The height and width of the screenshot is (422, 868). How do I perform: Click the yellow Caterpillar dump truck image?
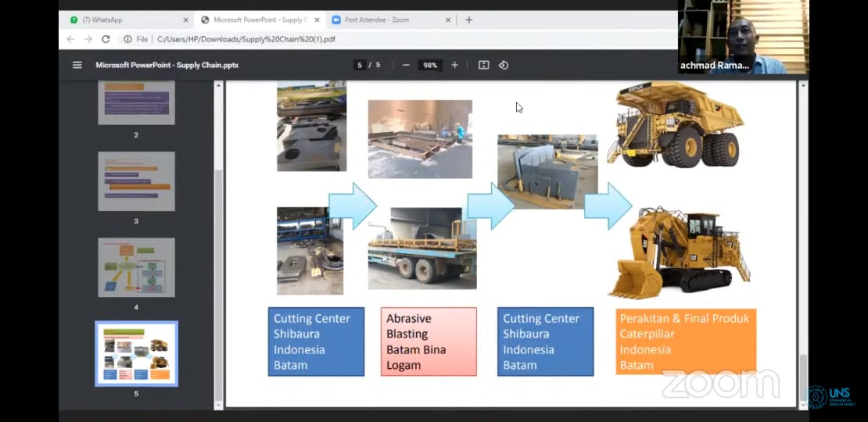[x=676, y=124]
